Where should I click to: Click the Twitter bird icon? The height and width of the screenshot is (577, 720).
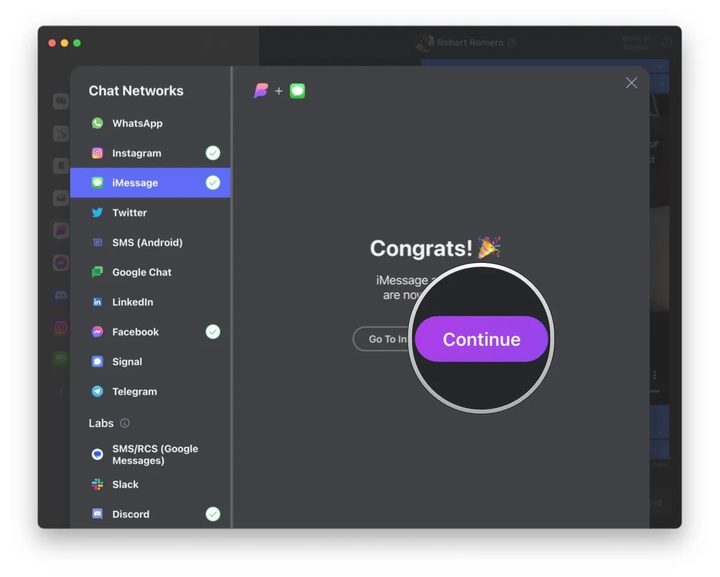[x=97, y=213]
